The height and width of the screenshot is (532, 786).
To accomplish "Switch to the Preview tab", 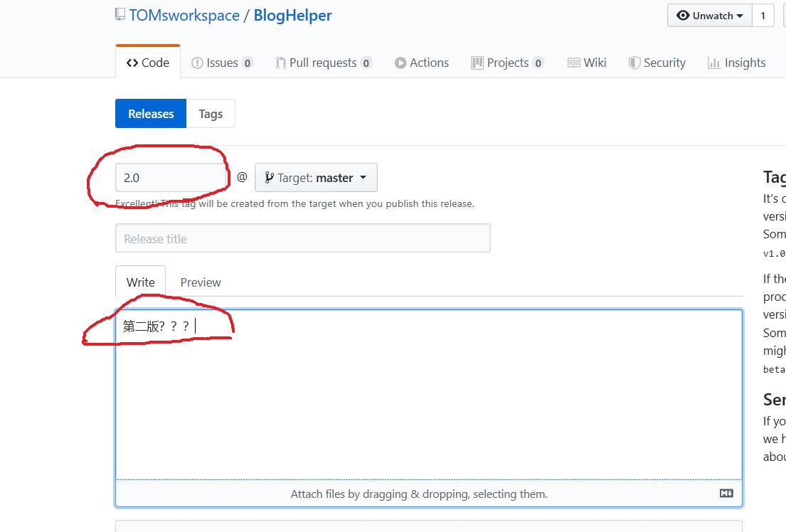I will click(x=200, y=282).
